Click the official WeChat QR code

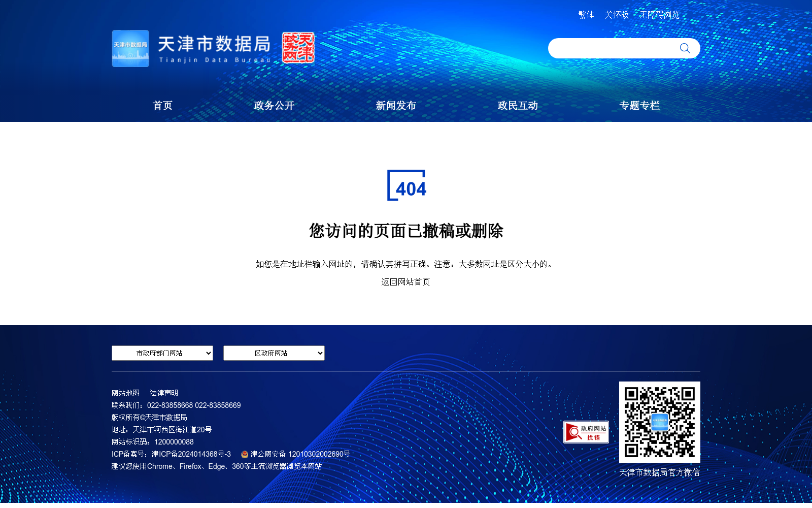(660, 422)
